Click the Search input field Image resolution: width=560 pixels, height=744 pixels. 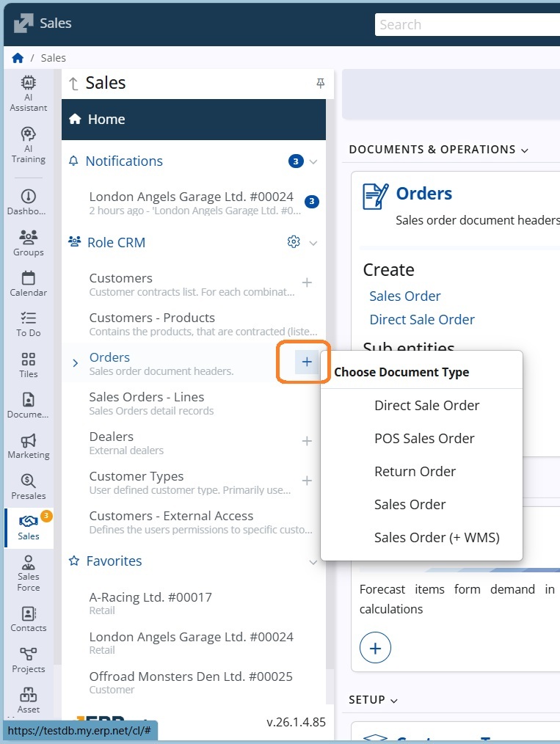(x=468, y=25)
